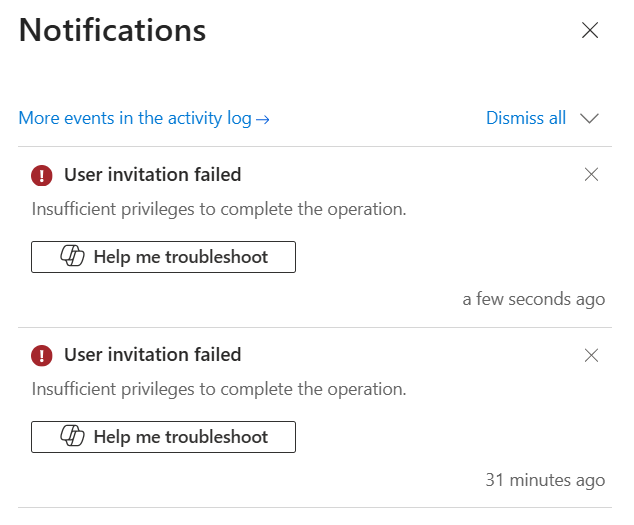Click Help me troubleshoot for the older failure
The height and width of the screenshot is (525, 634).
pyautogui.click(x=163, y=437)
